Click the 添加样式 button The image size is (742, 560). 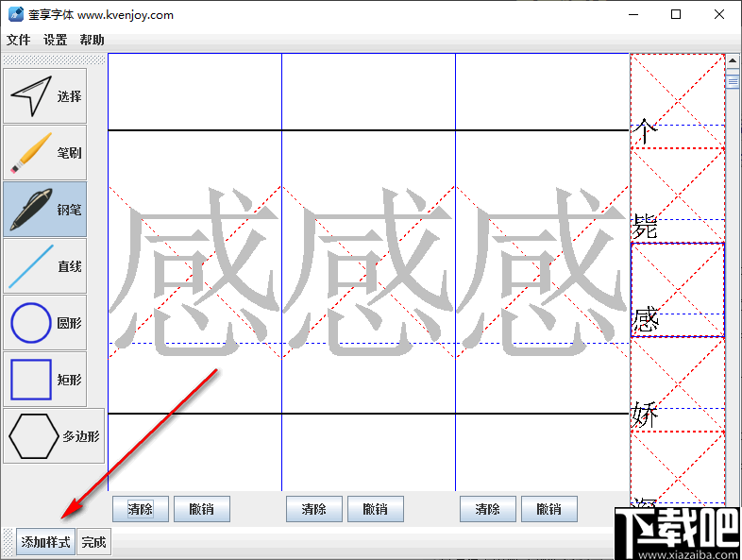(x=45, y=541)
